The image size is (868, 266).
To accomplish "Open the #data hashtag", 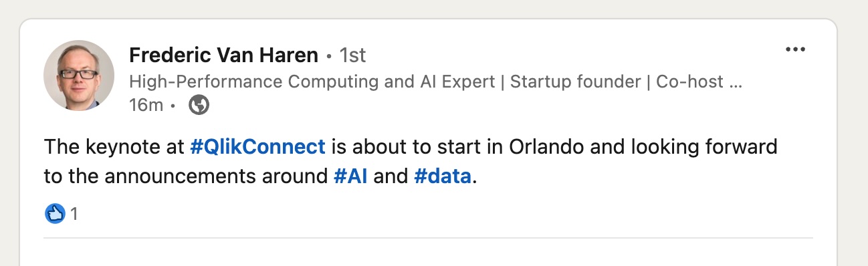I will pyautogui.click(x=443, y=177).
